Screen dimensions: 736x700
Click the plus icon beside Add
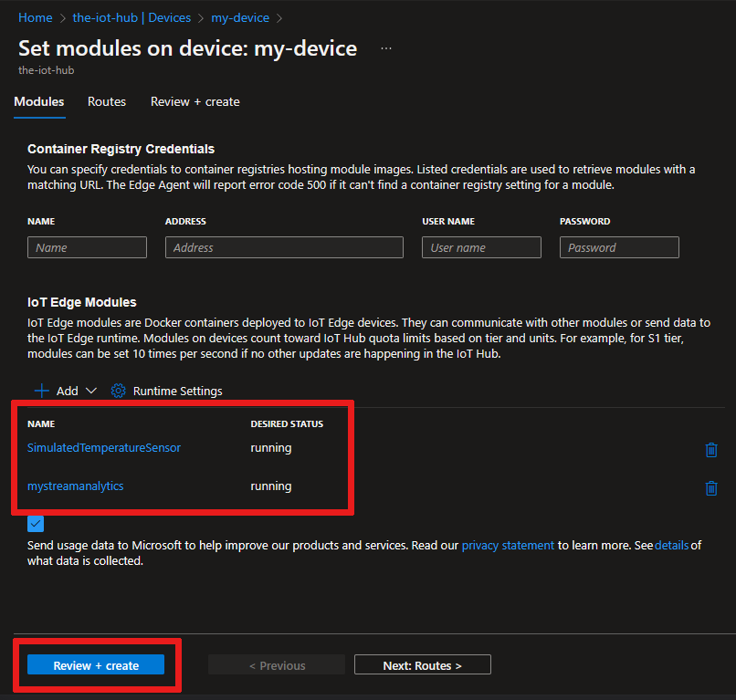tap(41, 391)
